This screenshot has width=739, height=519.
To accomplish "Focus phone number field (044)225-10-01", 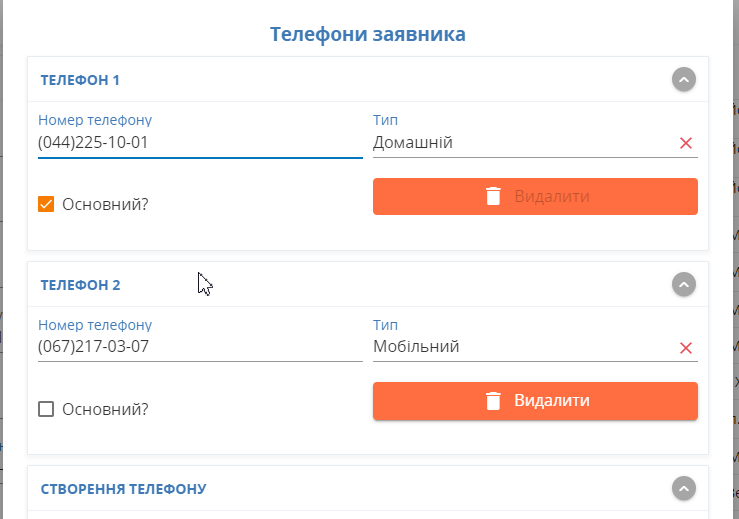I will [x=200, y=143].
